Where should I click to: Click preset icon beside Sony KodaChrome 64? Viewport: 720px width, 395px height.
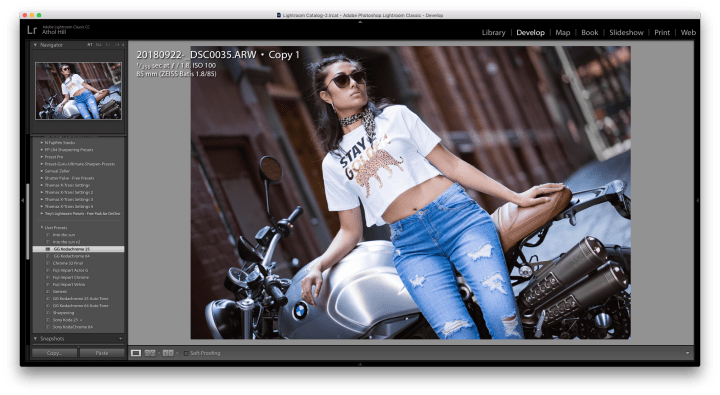[48, 327]
